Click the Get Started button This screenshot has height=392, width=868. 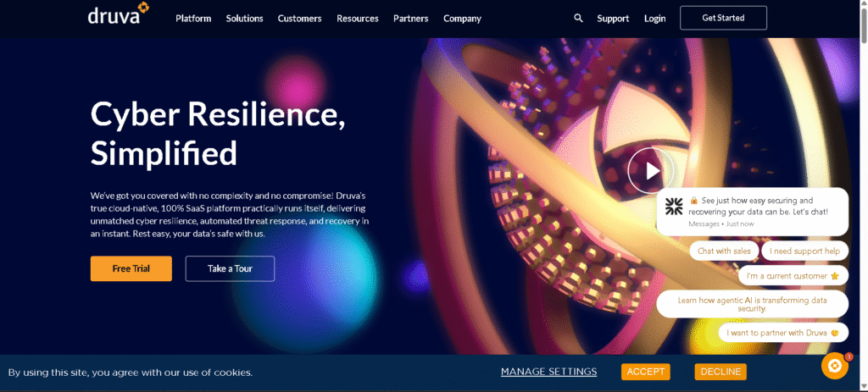pos(723,18)
